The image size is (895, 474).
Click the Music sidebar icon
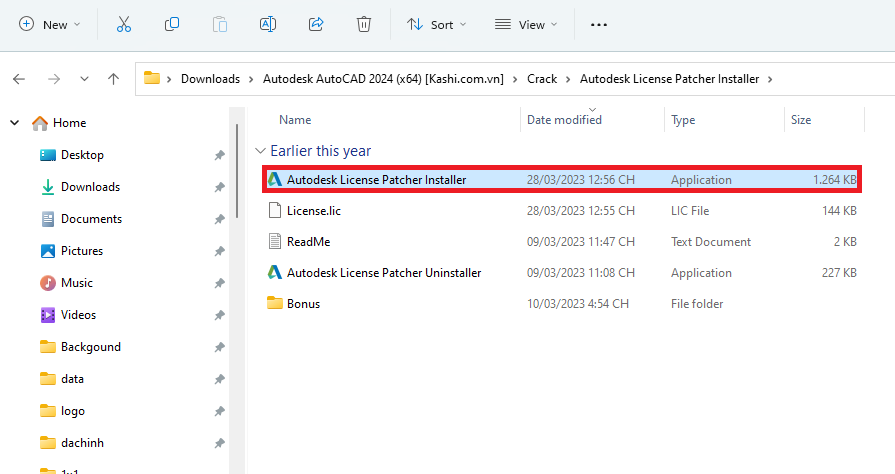point(48,283)
